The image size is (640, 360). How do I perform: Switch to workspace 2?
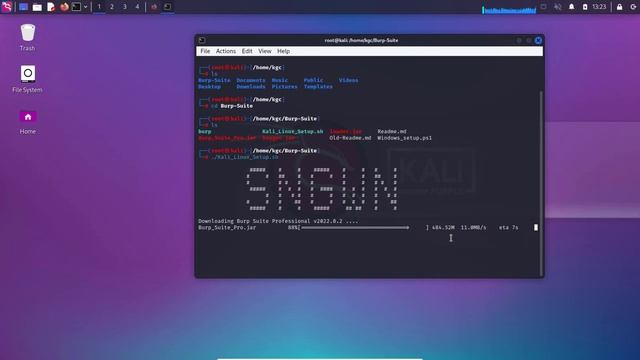[x=112, y=7]
